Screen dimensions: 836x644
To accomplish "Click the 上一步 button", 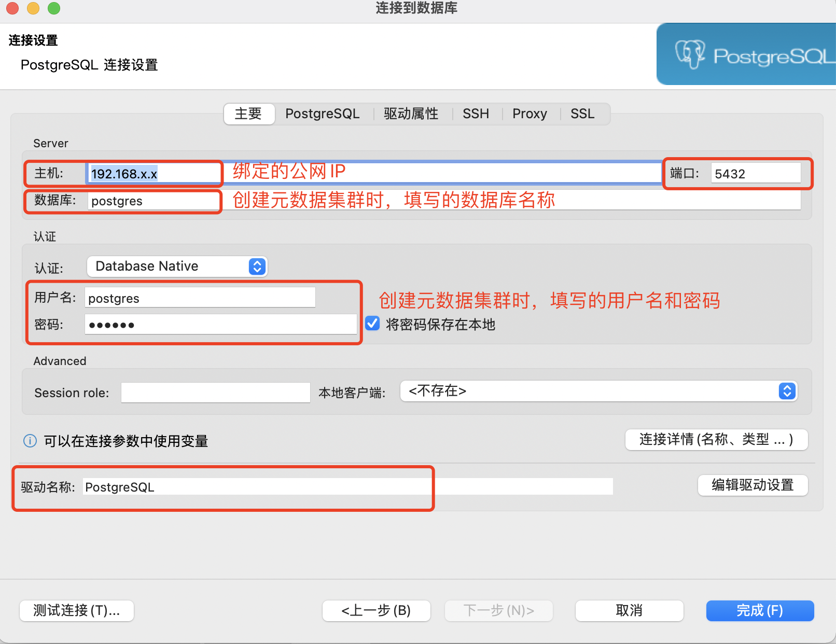I will click(376, 611).
